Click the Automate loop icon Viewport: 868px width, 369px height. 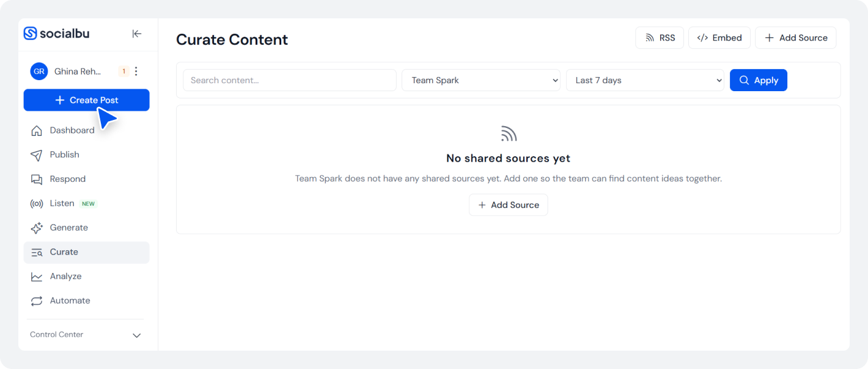(x=37, y=301)
